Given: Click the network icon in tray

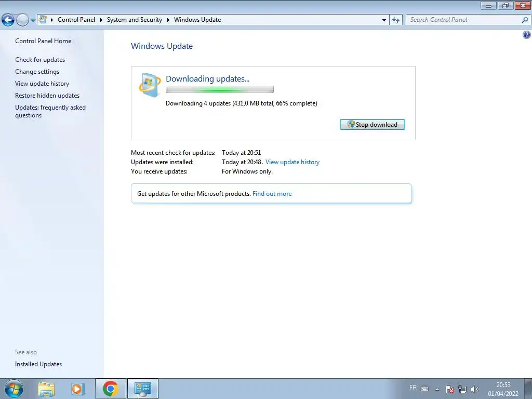Looking at the screenshot, I should click(462, 389).
